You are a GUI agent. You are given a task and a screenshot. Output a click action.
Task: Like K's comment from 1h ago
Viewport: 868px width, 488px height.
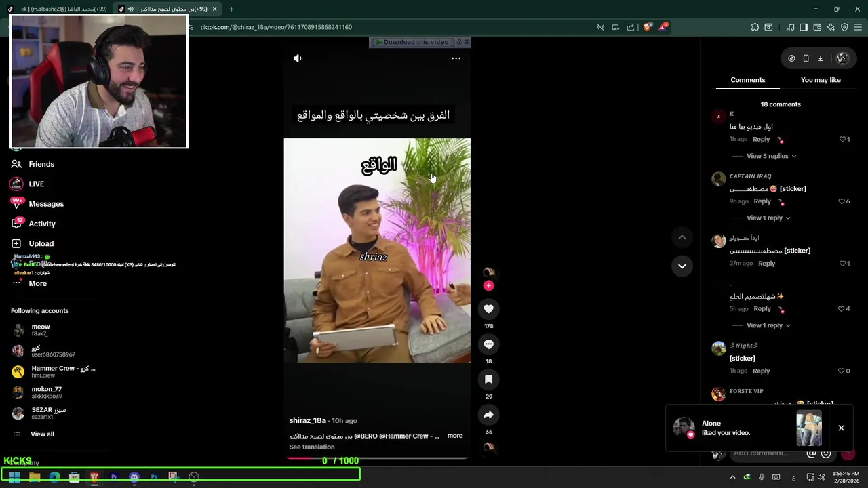pos(843,139)
